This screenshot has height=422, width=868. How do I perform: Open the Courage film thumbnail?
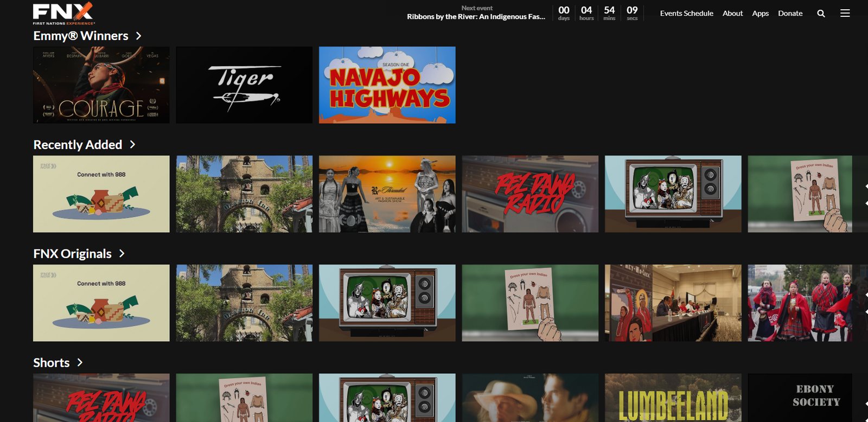pyautogui.click(x=101, y=85)
